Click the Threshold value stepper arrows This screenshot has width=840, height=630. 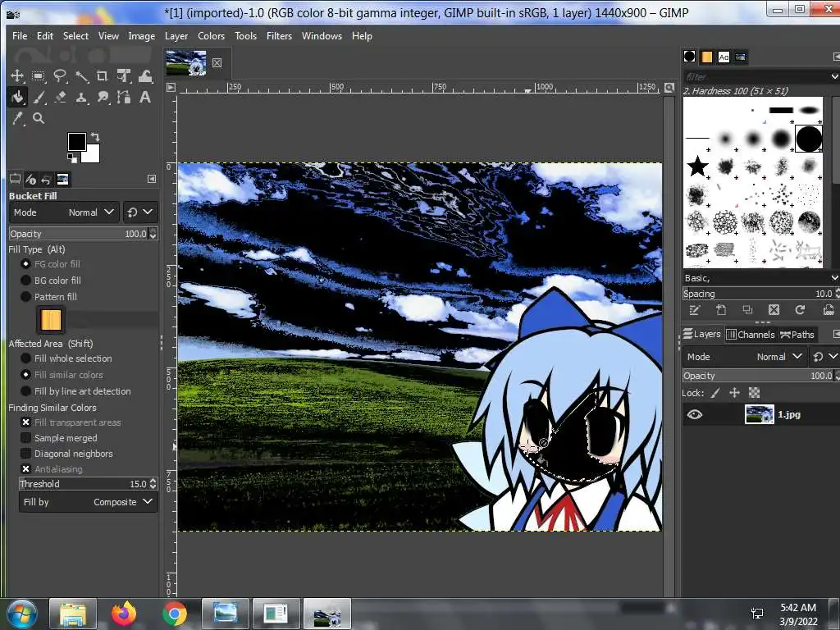point(153,484)
